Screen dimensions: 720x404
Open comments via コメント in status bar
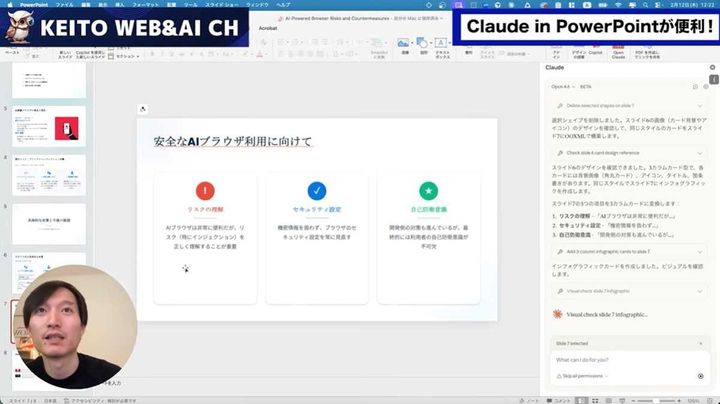point(558,401)
